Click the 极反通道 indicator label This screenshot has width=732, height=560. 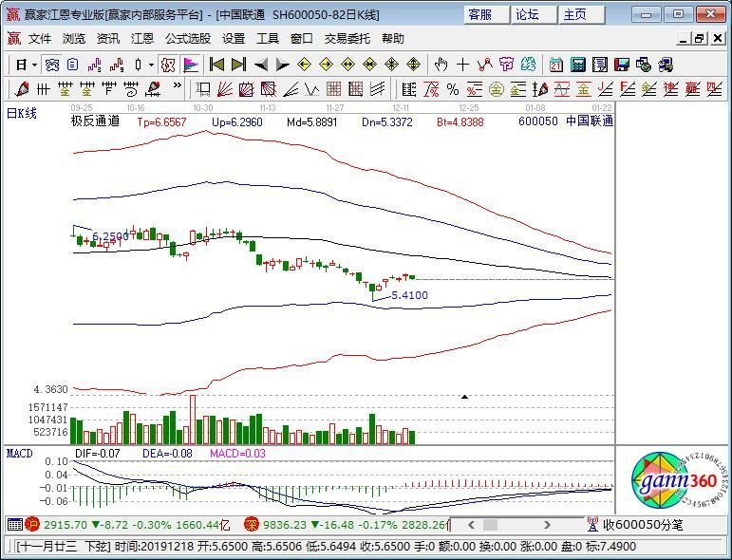click(x=95, y=121)
